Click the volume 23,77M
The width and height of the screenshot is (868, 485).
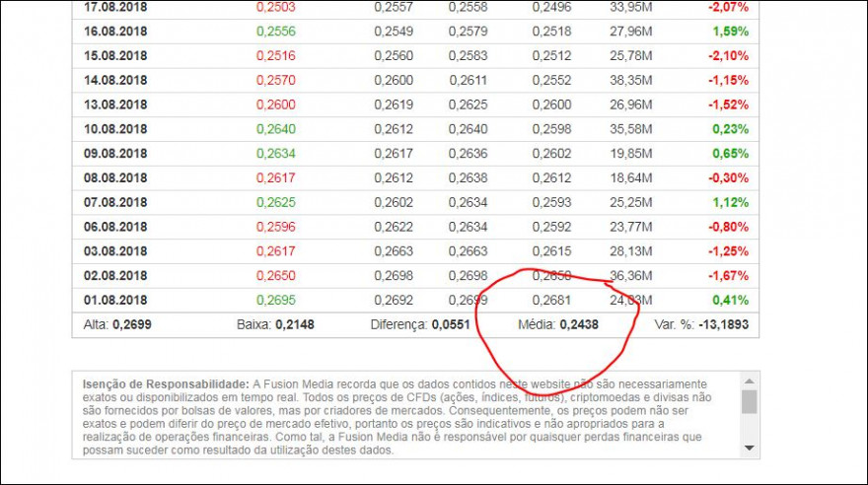631,227
